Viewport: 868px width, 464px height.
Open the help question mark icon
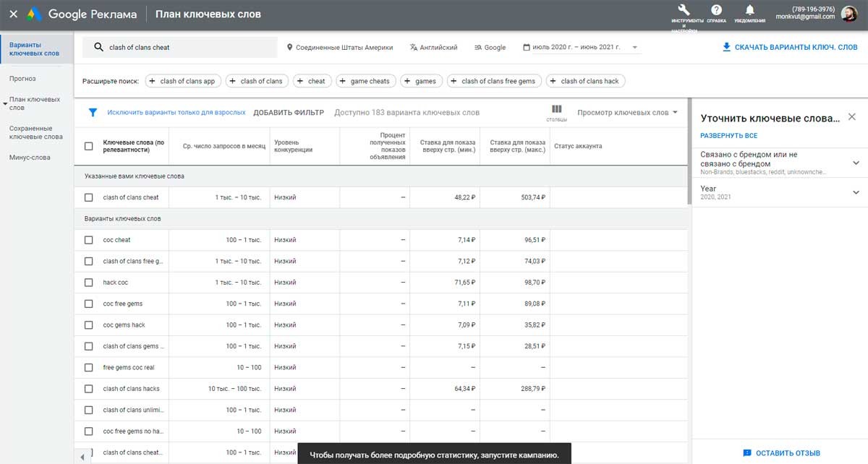[716, 10]
